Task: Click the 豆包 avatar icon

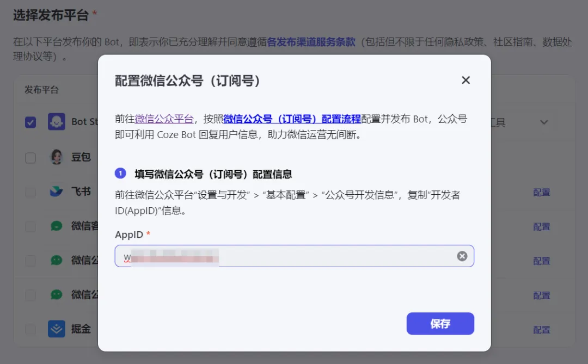Action: [57, 157]
